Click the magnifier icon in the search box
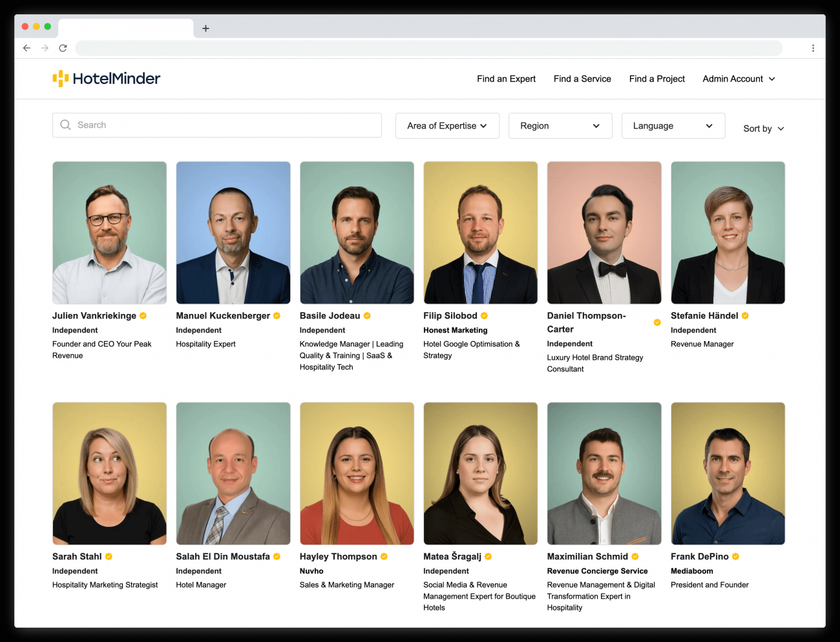840x642 pixels. [65, 125]
